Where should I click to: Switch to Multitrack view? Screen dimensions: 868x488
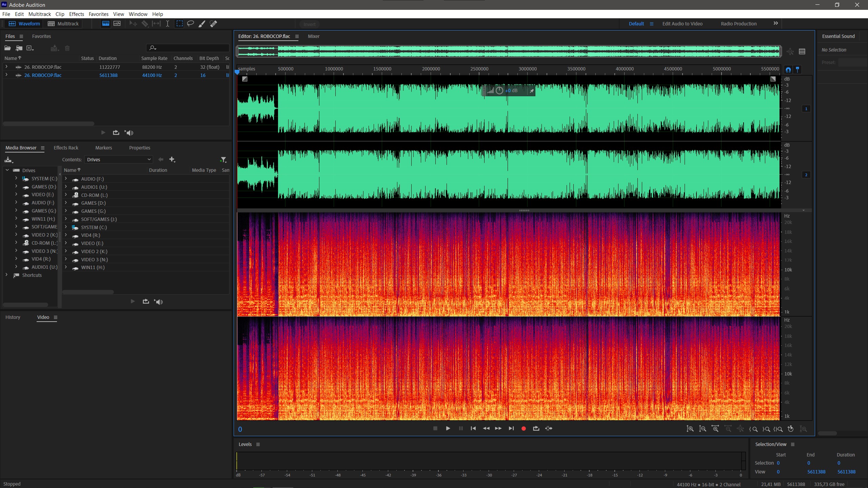(x=63, y=24)
